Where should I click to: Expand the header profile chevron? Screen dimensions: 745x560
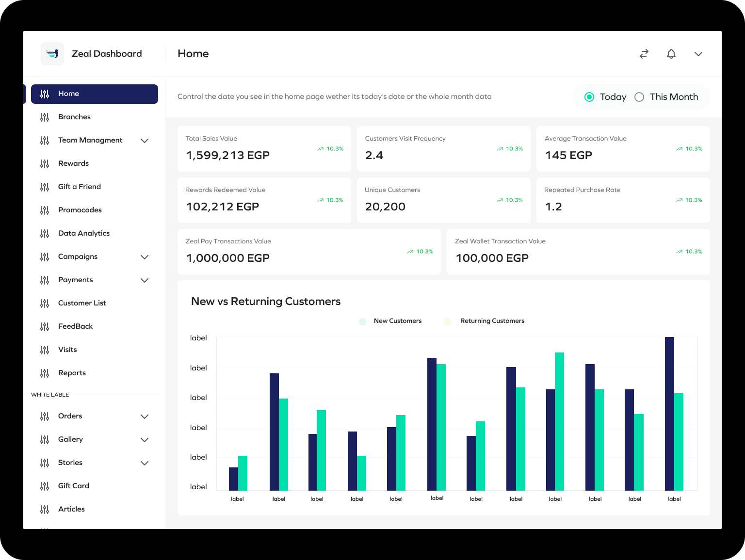[x=698, y=54]
